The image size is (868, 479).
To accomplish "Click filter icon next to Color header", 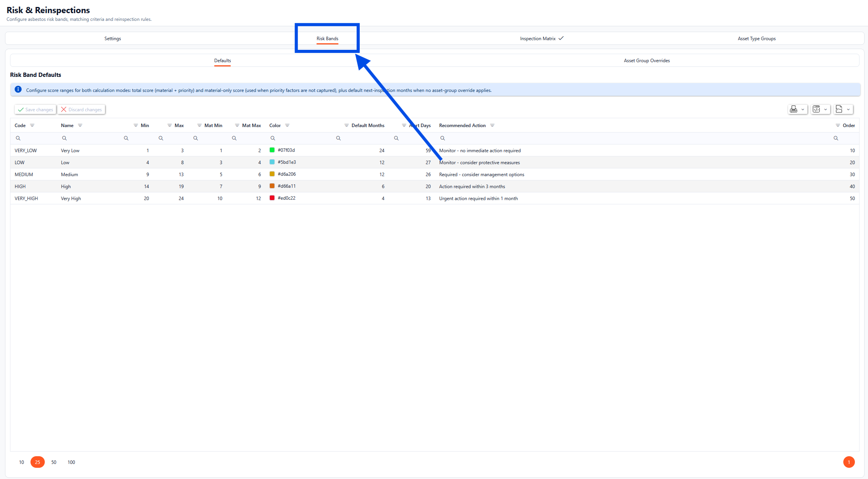I will click(x=287, y=126).
